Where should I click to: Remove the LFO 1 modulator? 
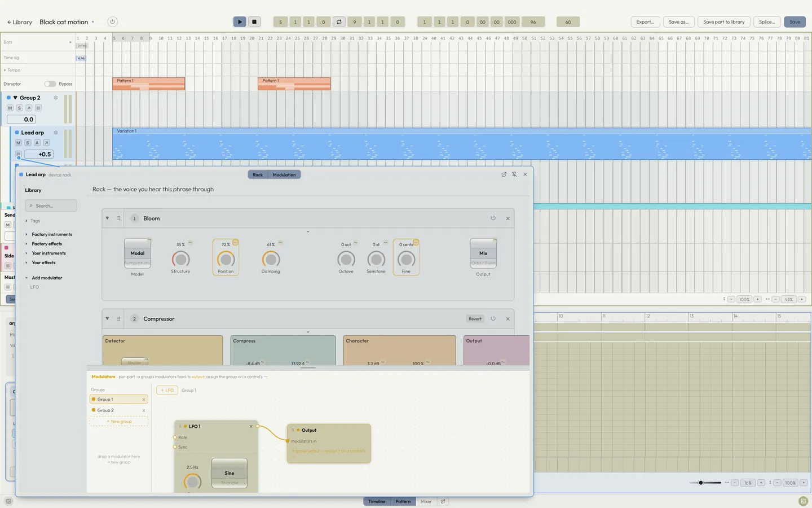pos(251,427)
